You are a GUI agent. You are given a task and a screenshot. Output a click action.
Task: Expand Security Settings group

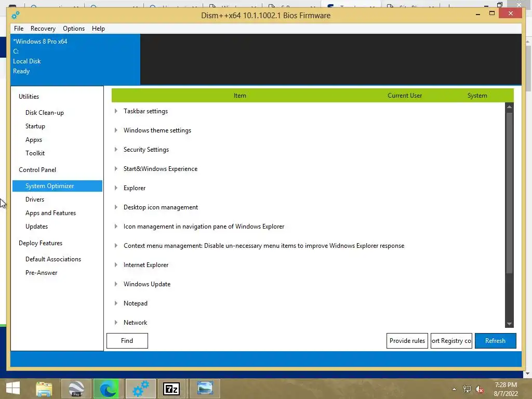tap(116, 149)
